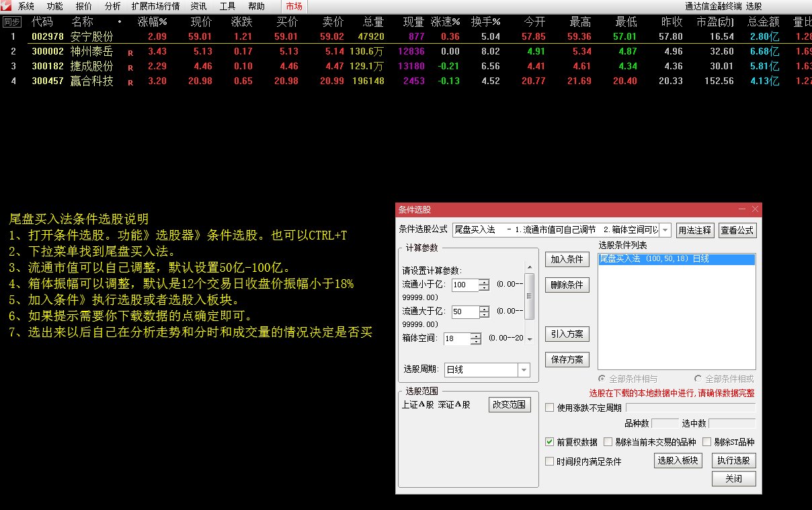Click the 同步 sync icon
This screenshot has height=510, width=812.
pyautogui.click(x=11, y=22)
